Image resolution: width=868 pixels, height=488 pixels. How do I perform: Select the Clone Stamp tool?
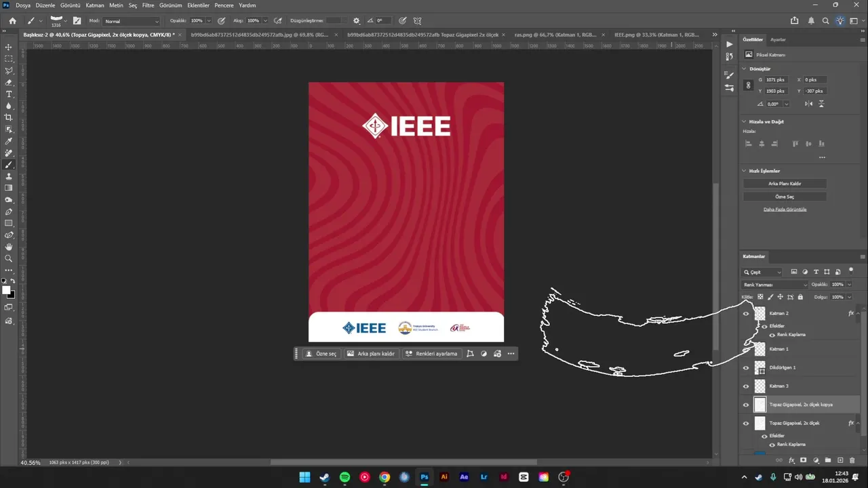pyautogui.click(x=9, y=176)
